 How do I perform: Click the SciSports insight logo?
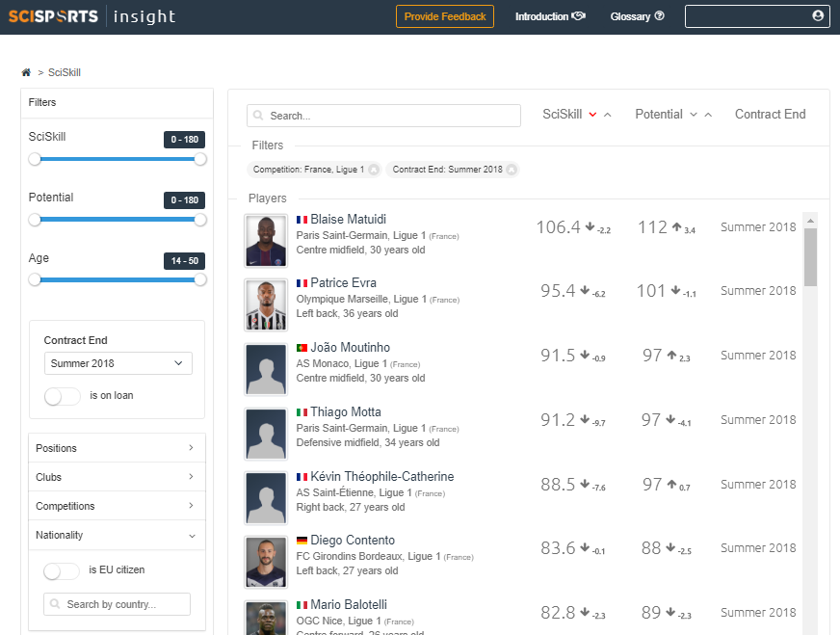click(x=92, y=16)
